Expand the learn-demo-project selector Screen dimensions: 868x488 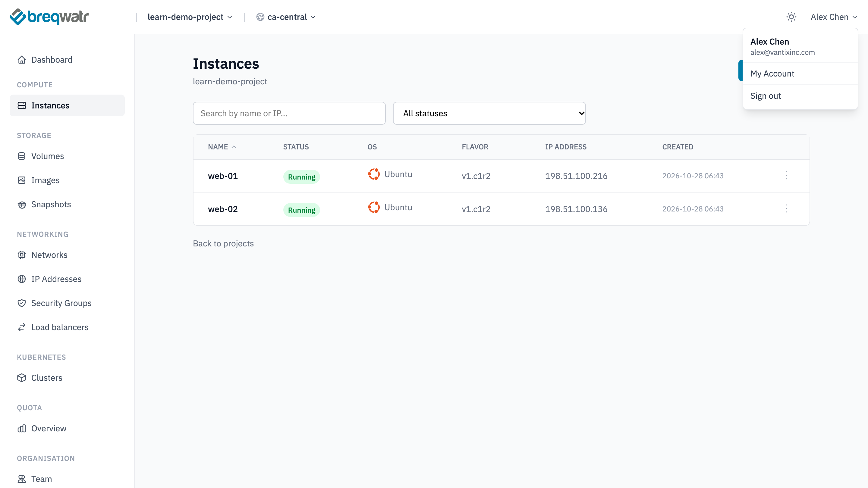click(x=190, y=17)
